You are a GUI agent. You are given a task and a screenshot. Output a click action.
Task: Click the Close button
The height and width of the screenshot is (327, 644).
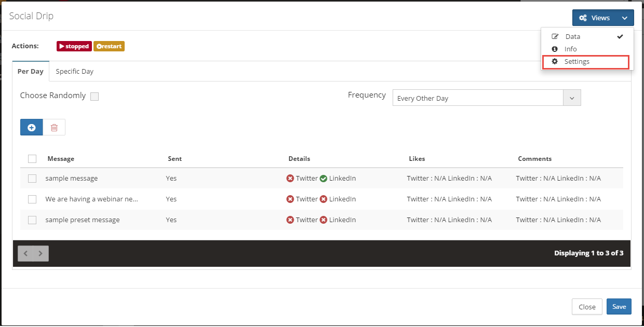click(587, 307)
